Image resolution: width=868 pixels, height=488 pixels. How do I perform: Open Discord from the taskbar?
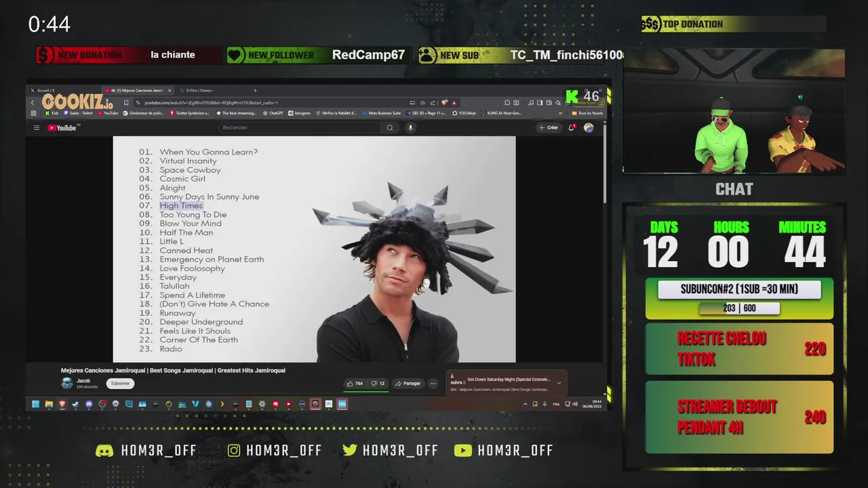(x=89, y=404)
